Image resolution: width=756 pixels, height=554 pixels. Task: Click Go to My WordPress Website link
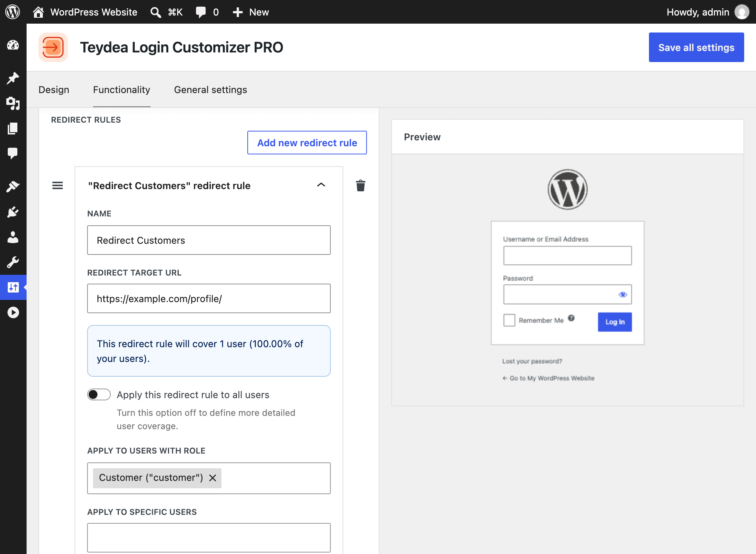coord(549,378)
